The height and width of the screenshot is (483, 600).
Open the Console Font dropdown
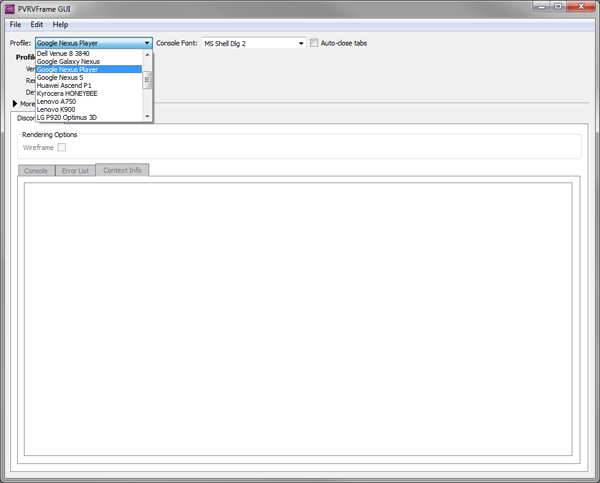[254, 43]
